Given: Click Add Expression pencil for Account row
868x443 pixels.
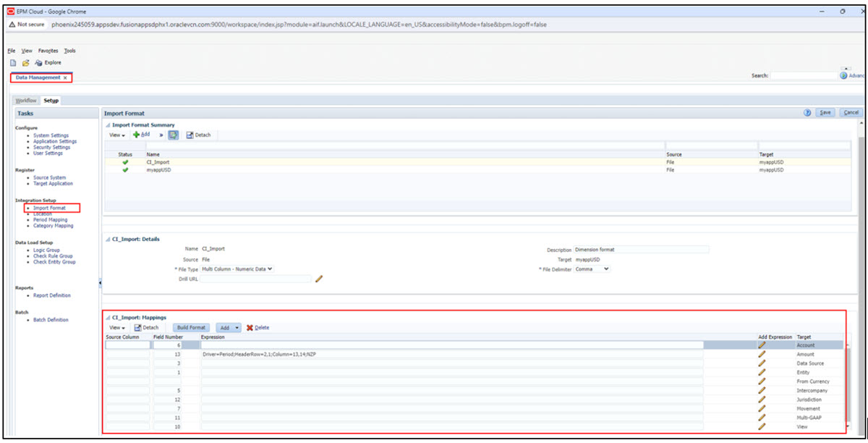Looking at the screenshot, I should pyautogui.click(x=761, y=345).
